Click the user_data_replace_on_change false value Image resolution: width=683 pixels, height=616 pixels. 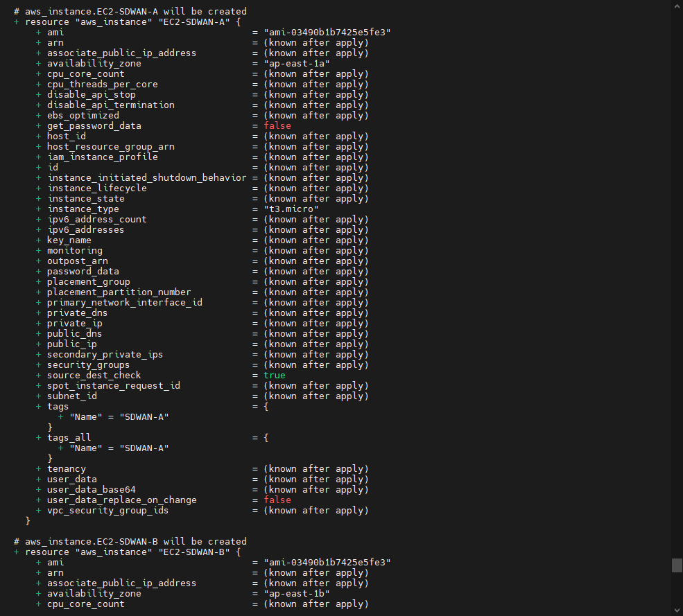point(277,500)
